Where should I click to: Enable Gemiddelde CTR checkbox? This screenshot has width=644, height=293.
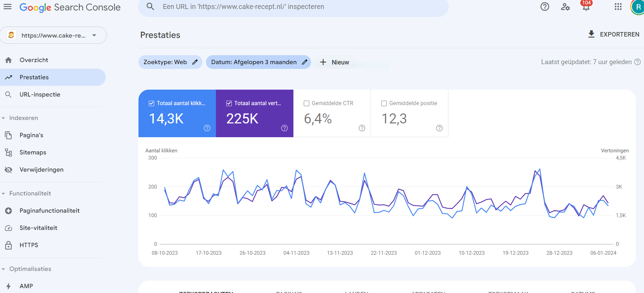pos(307,103)
